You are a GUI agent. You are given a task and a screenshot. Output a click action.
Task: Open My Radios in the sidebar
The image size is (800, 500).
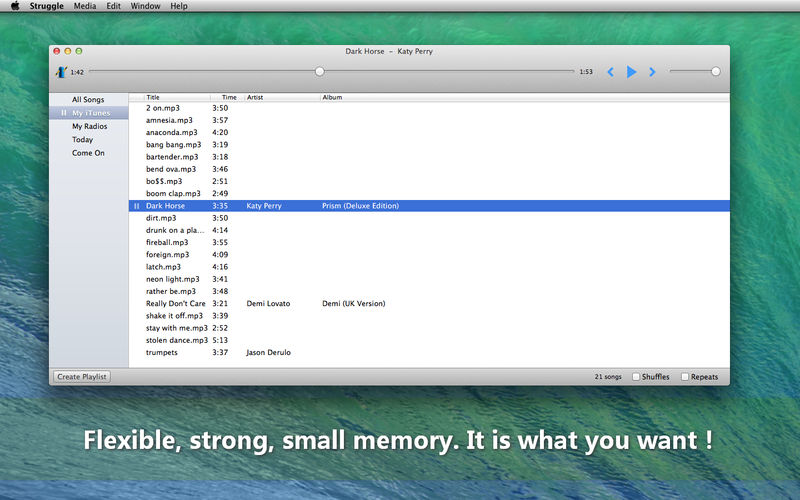click(89, 126)
